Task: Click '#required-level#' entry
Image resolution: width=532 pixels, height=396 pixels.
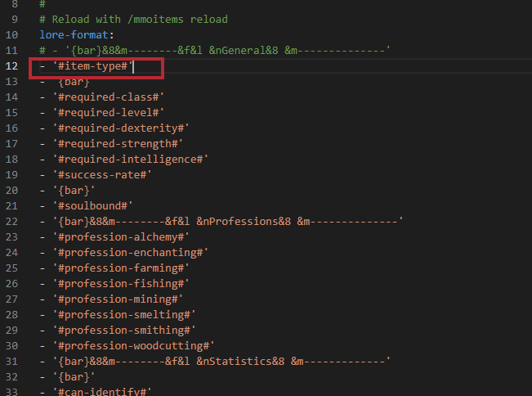Action: coord(109,113)
